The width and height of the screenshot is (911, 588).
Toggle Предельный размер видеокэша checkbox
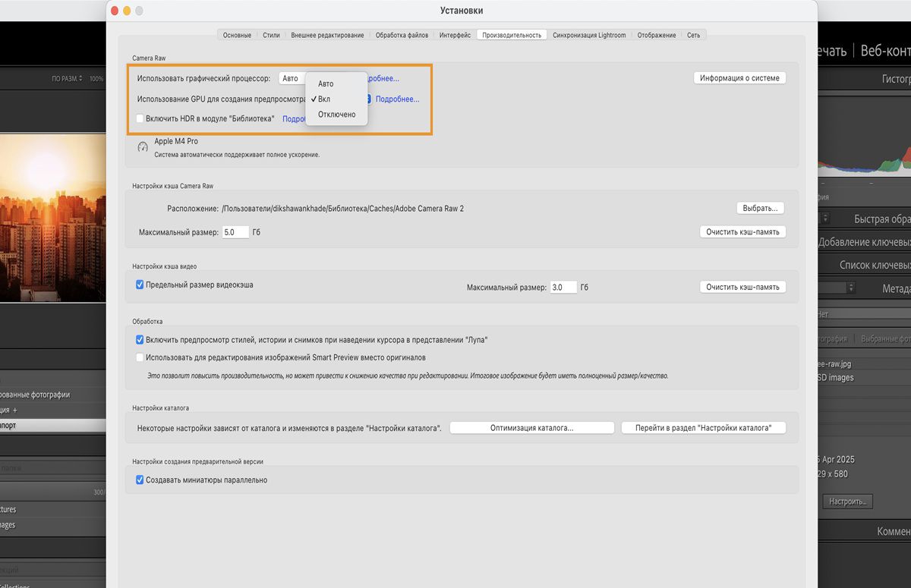(140, 285)
